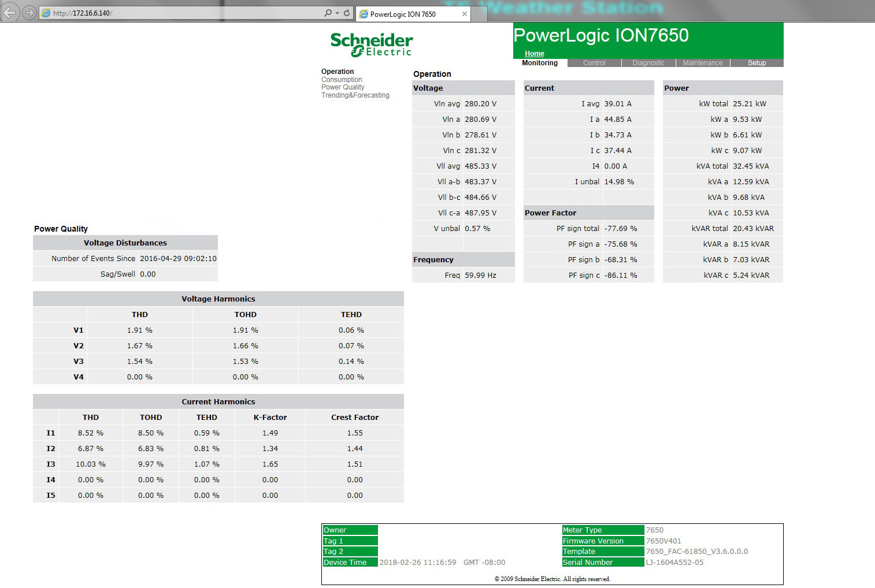Open the Consumption sidebar link
Screen dimensions: 875x588
pos(342,80)
